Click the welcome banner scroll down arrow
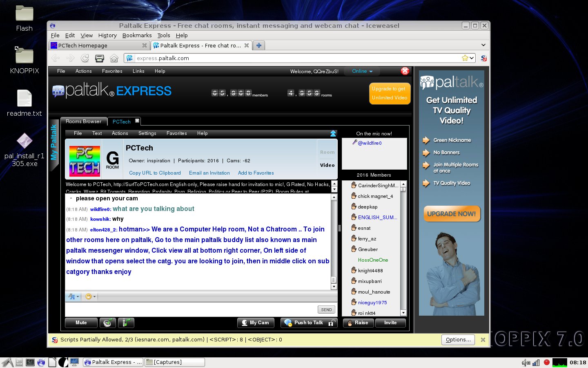The height and width of the screenshot is (368, 588). 334,190
